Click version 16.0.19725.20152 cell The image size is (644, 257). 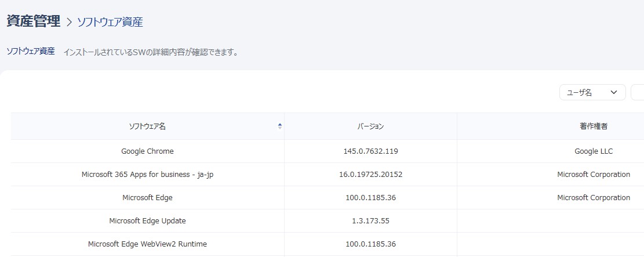click(x=370, y=175)
